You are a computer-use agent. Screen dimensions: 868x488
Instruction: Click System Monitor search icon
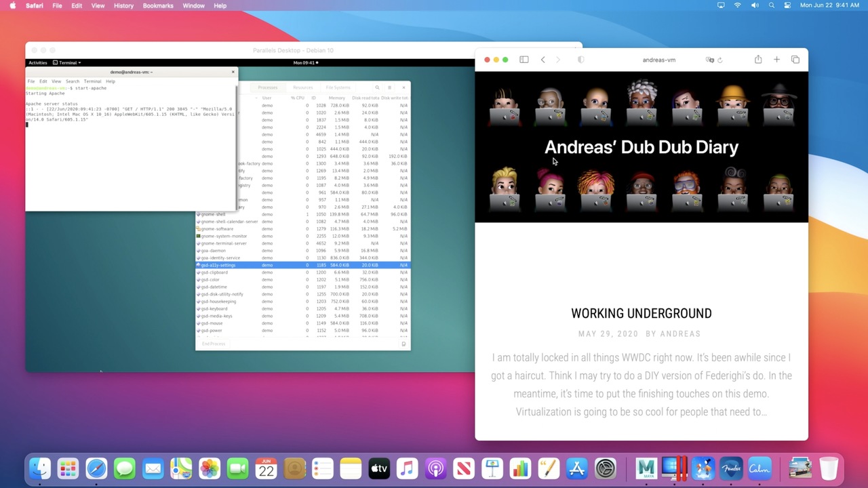pos(377,87)
